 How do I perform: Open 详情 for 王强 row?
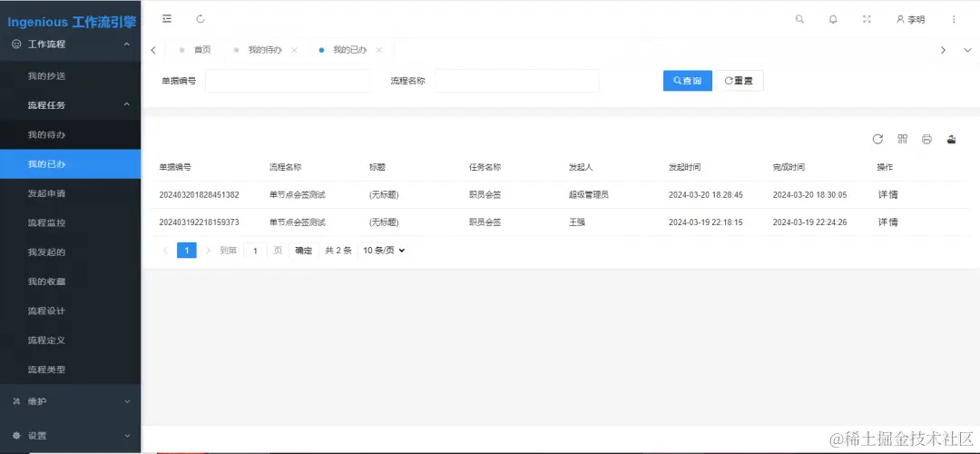[888, 222]
